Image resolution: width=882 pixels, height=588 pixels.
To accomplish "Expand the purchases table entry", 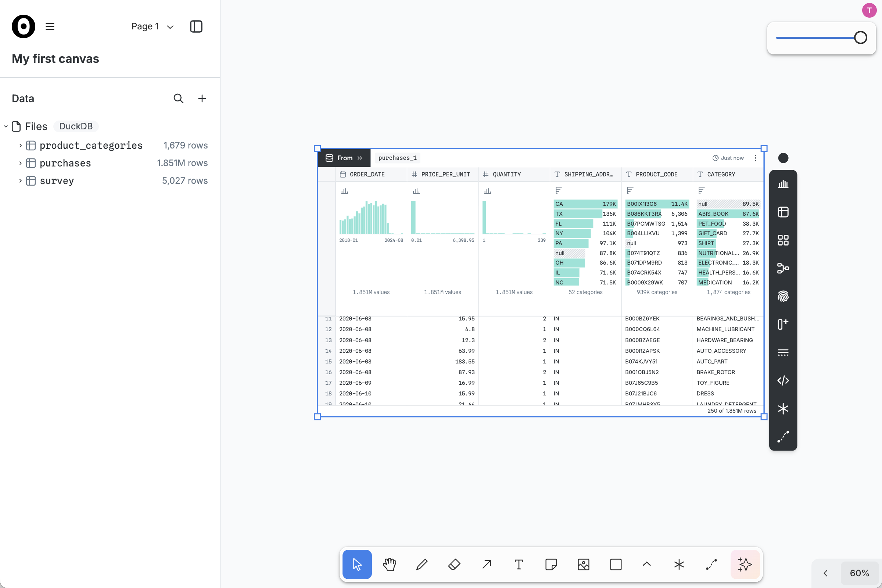I will click(x=20, y=163).
